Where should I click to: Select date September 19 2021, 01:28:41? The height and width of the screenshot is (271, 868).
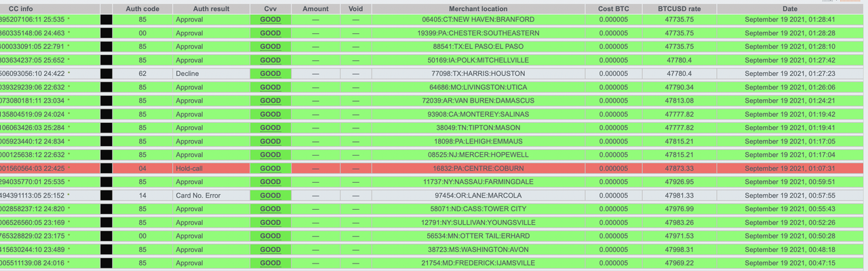790,20
